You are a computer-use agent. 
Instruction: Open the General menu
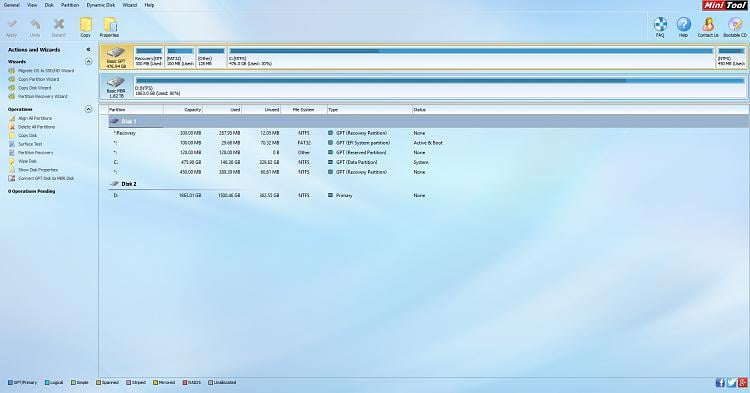[11, 5]
